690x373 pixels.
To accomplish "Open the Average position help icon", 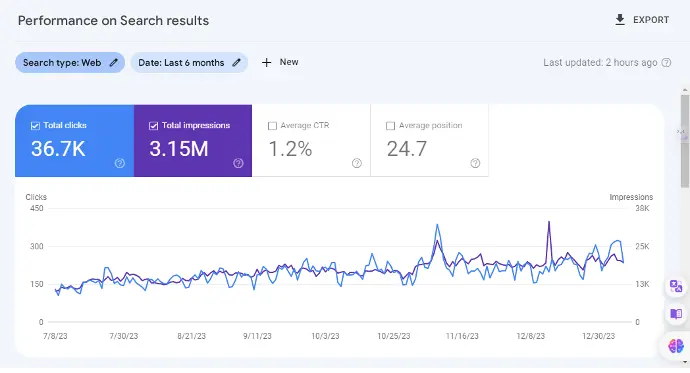I will [x=475, y=163].
